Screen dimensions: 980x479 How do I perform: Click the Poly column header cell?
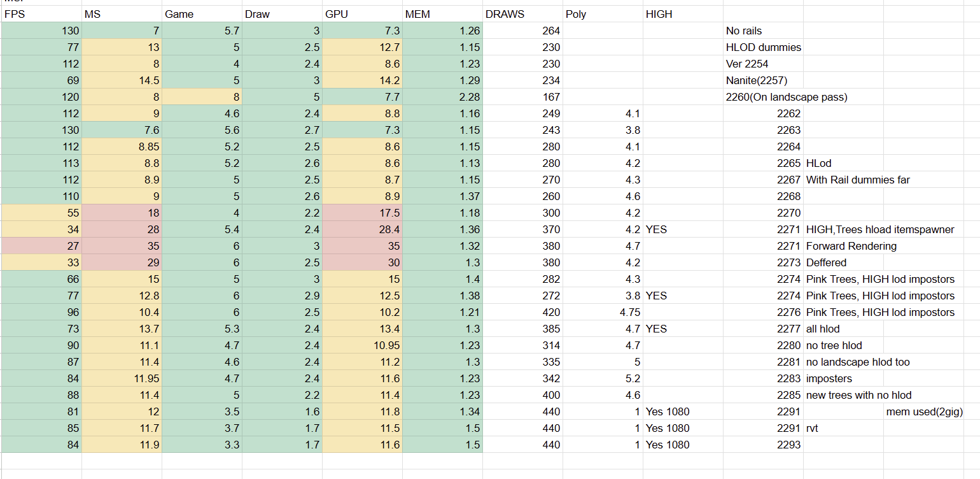click(x=603, y=14)
